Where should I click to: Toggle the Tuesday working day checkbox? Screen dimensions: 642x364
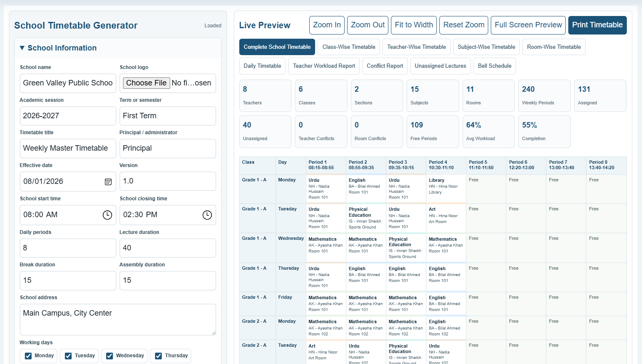pos(68,356)
